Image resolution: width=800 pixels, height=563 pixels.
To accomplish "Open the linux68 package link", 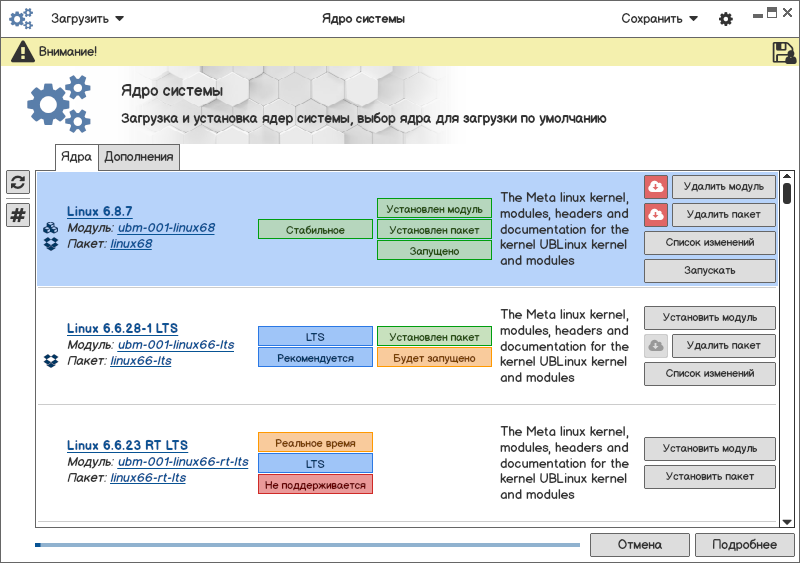I will 131,244.
